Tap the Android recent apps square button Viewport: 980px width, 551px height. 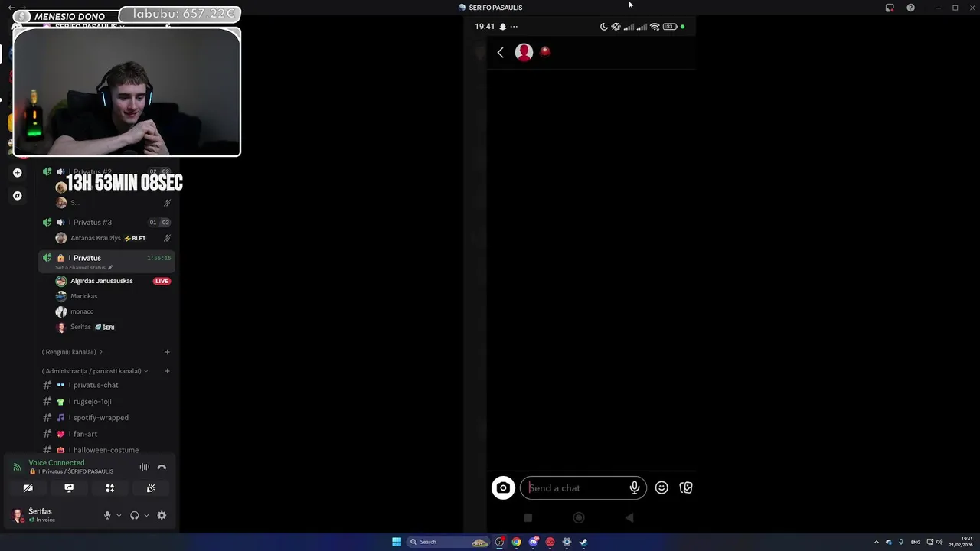click(528, 518)
